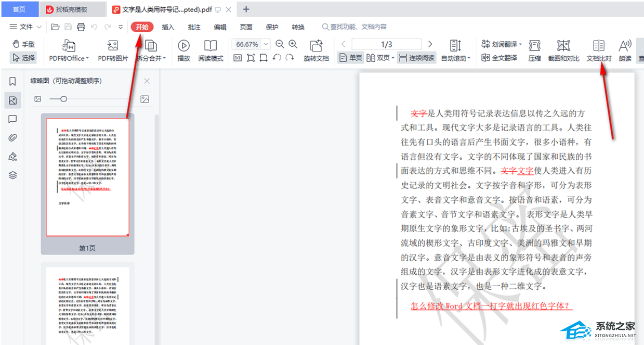Switch to the 页面 tab
Screen dimensions: 644x345
click(246, 27)
